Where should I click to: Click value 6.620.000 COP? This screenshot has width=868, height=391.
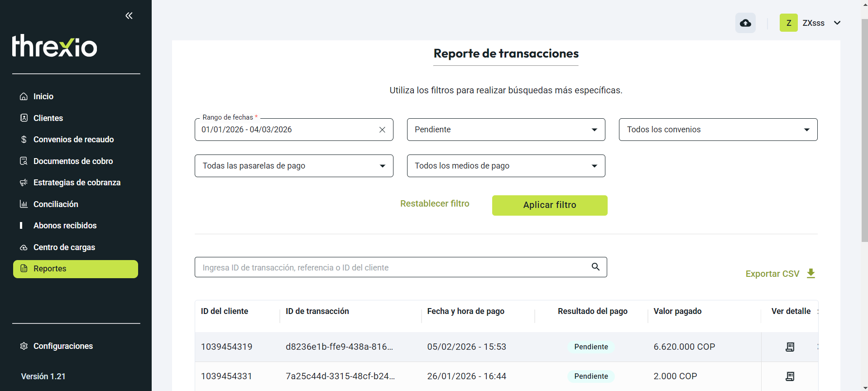pyautogui.click(x=684, y=347)
